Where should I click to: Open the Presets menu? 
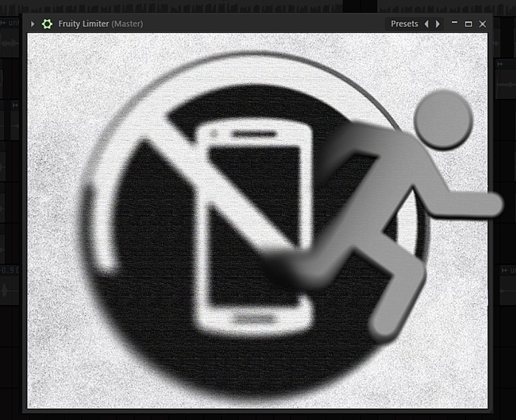(x=404, y=24)
